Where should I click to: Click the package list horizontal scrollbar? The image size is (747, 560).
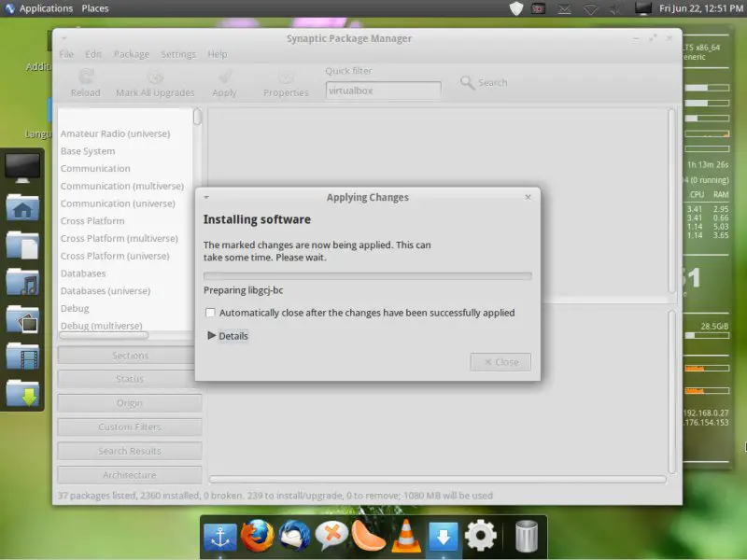pyautogui.click(x=437, y=479)
